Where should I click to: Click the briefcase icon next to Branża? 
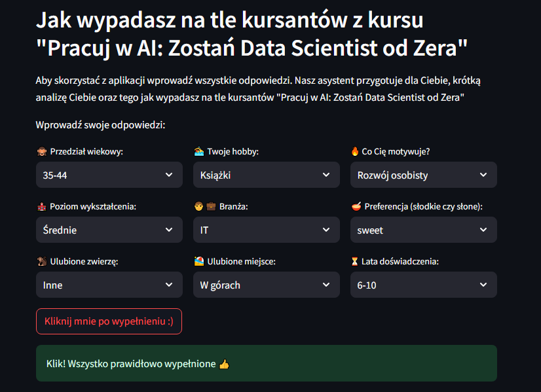(x=207, y=205)
